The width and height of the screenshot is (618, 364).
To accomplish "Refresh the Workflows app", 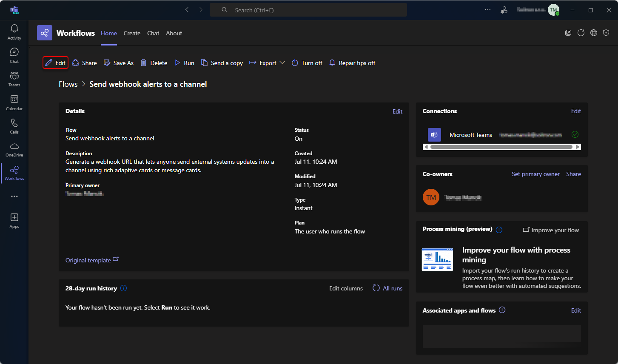I will point(581,32).
